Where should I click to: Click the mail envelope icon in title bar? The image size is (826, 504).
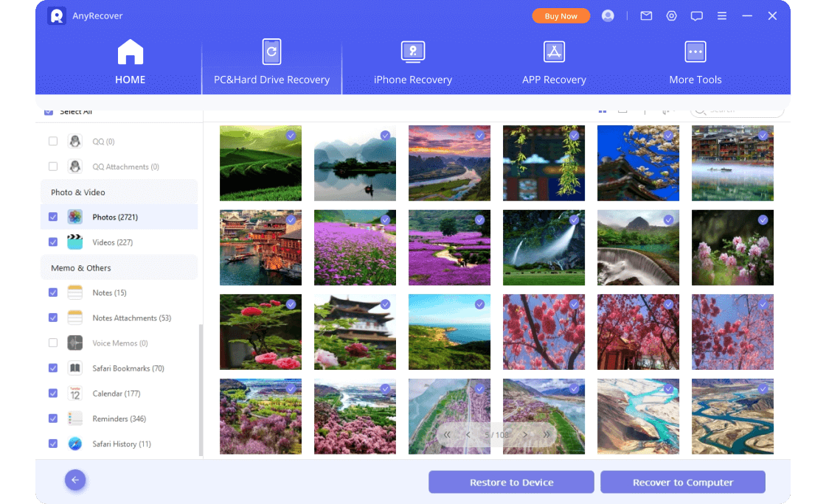coord(646,15)
